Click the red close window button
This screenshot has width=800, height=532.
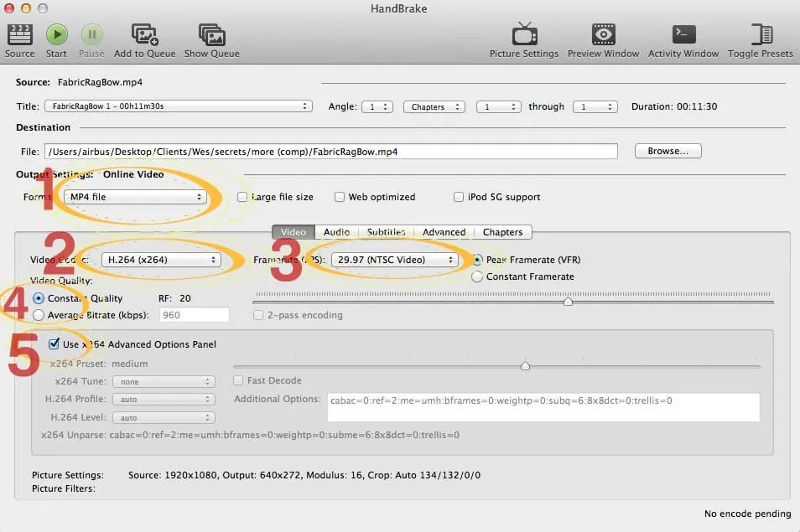tap(8, 8)
